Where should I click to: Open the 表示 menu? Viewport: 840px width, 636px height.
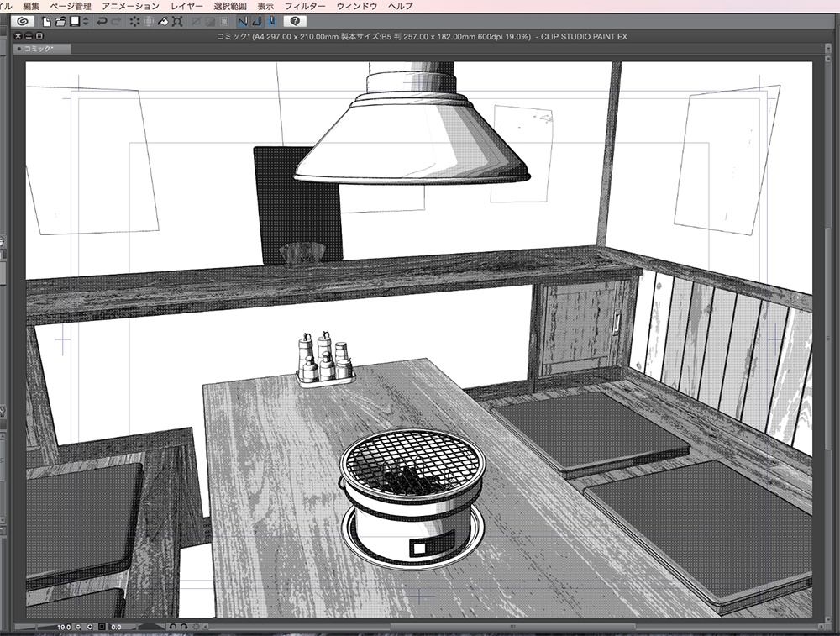265,6
